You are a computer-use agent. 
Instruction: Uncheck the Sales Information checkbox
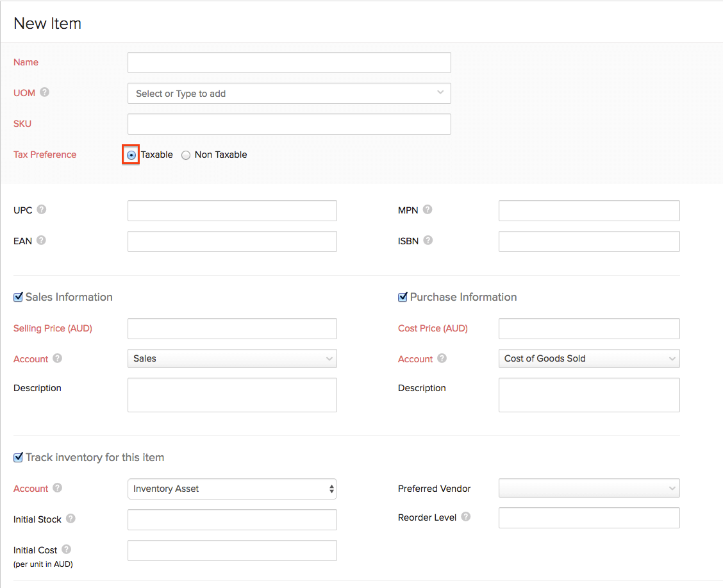click(18, 298)
